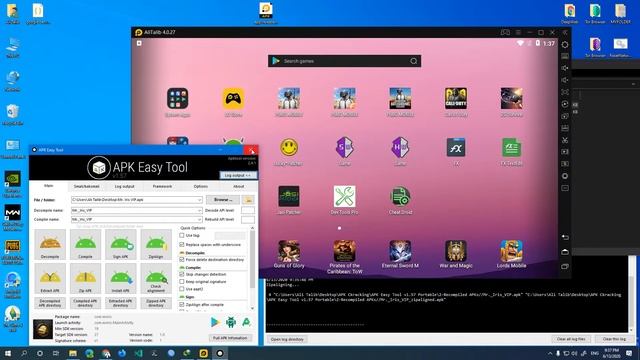640x360 pixels.
Task: Click the Open log directory button
Action: click(x=287, y=339)
